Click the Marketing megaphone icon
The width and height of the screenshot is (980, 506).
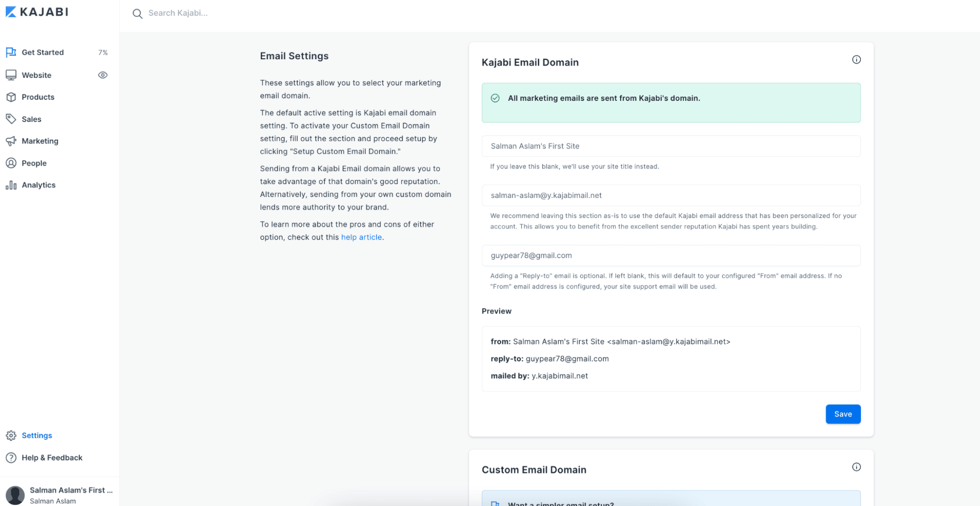pyautogui.click(x=11, y=141)
